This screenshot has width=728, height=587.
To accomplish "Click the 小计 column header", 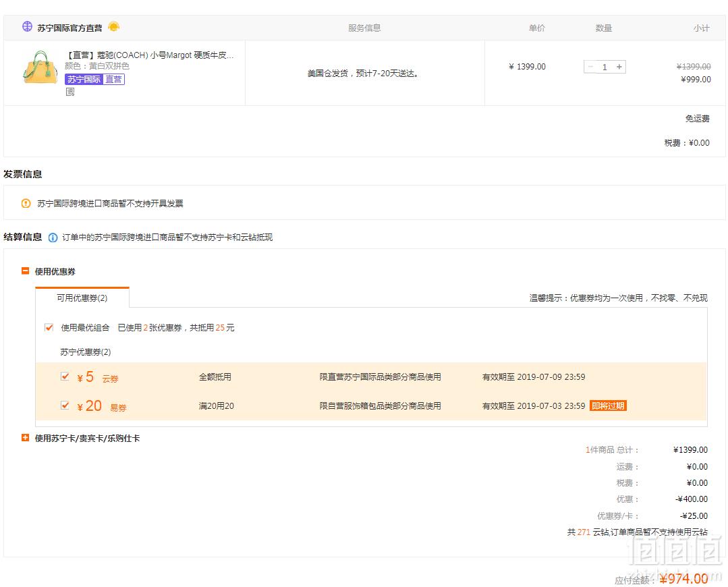I will pos(702,28).
